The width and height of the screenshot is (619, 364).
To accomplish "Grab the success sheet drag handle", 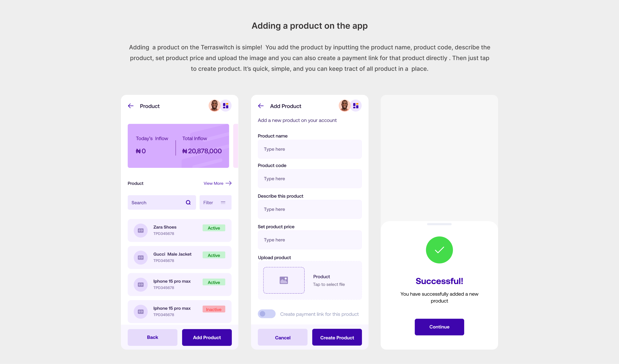I will (439, 224).
